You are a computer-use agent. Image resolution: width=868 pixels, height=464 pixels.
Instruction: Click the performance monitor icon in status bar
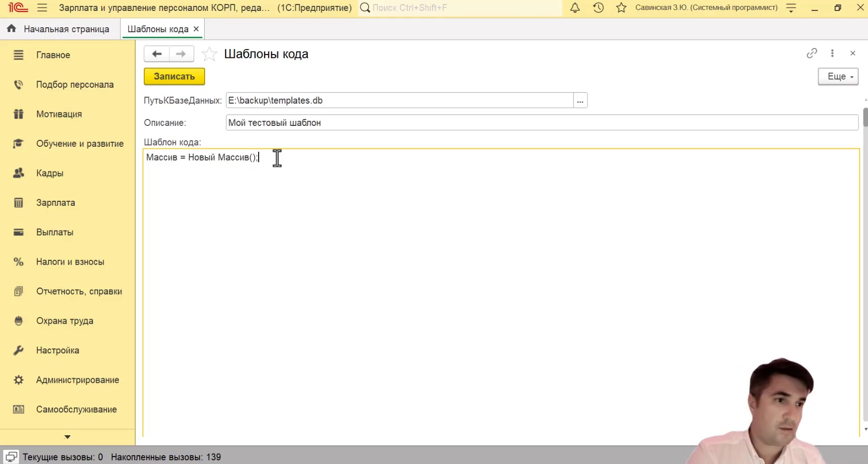(11, 457)
